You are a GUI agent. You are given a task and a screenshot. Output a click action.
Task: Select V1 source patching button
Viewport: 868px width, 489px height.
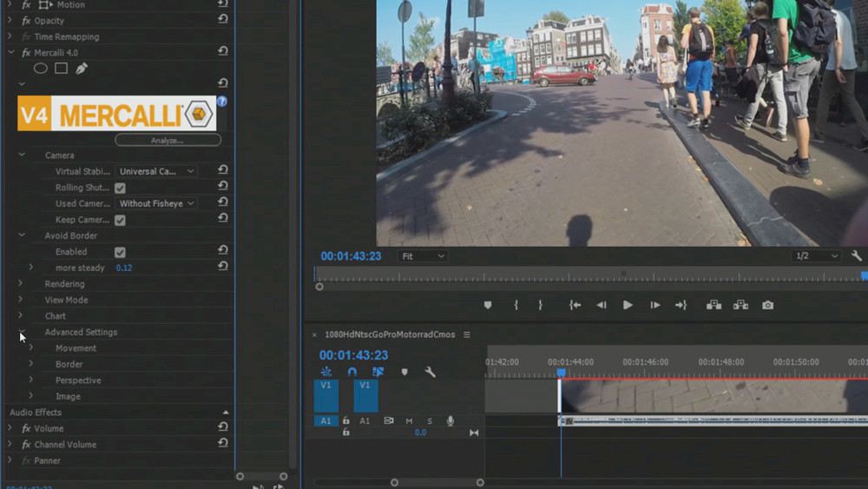click(326, 395)
